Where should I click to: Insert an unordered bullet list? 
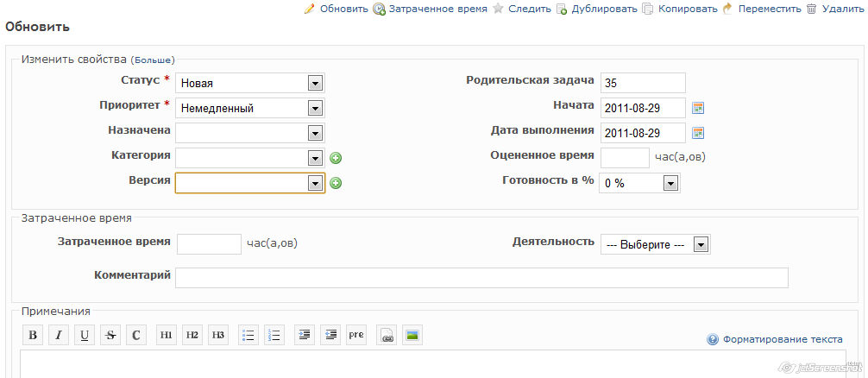(248, 335)
